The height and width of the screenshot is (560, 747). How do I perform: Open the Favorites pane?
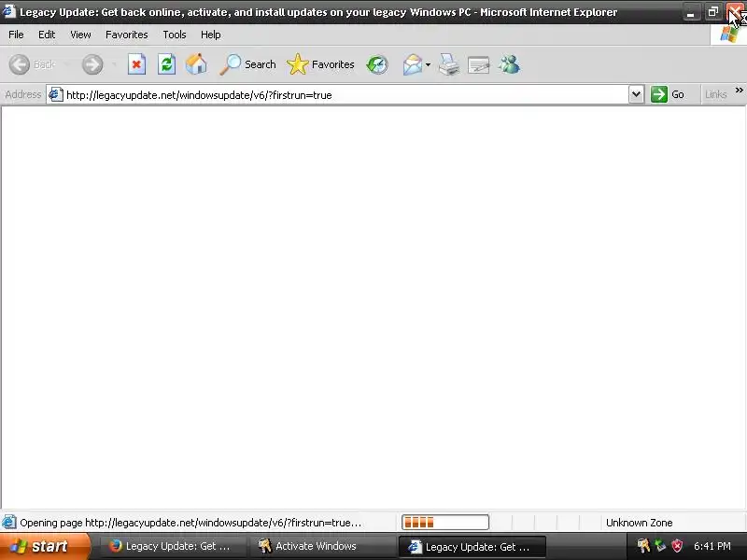(320, 64)
